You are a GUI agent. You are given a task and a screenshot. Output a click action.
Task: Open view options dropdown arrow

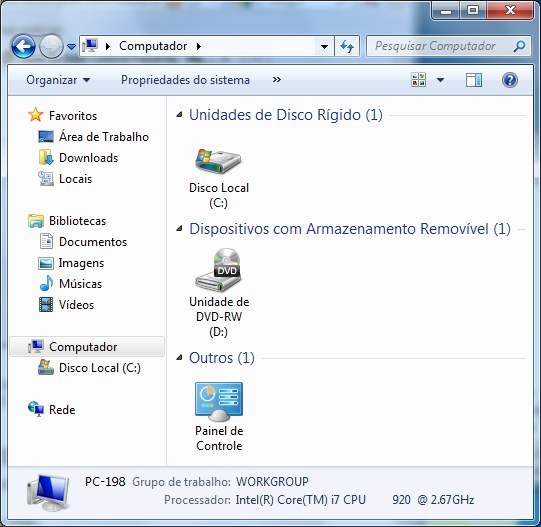tap(441, 80)
